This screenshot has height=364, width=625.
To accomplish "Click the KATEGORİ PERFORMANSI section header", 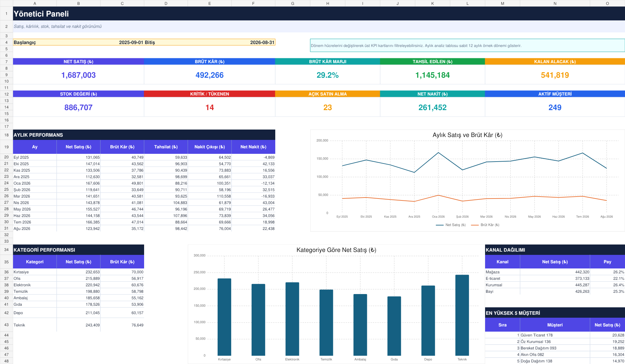I will point(78,250).
